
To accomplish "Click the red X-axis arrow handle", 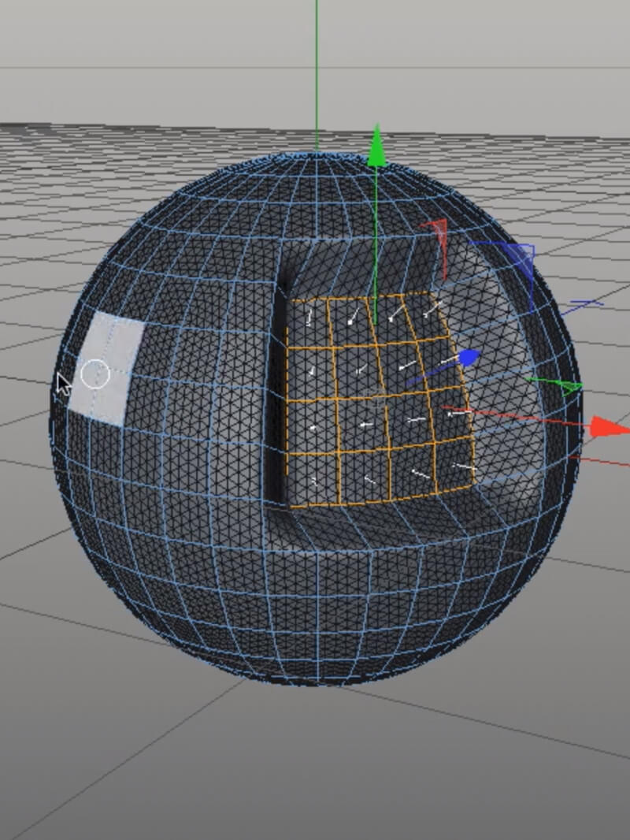I will tap(609, 427).
